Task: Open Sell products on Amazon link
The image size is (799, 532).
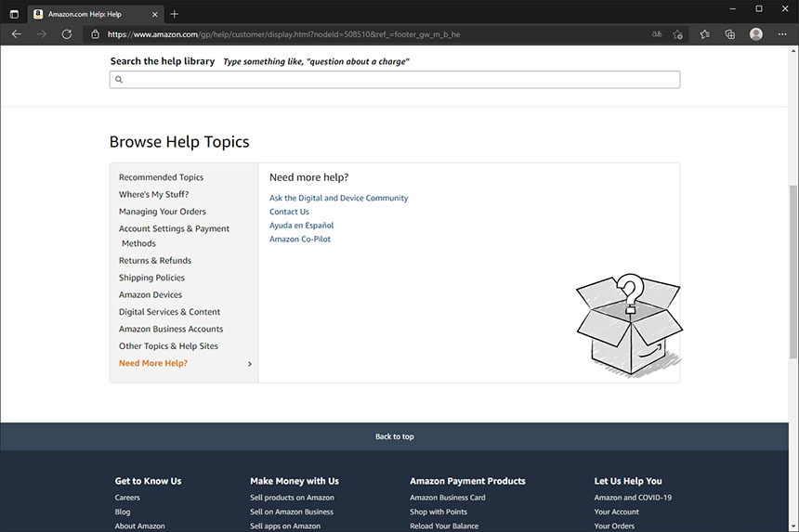Action: 292,498
